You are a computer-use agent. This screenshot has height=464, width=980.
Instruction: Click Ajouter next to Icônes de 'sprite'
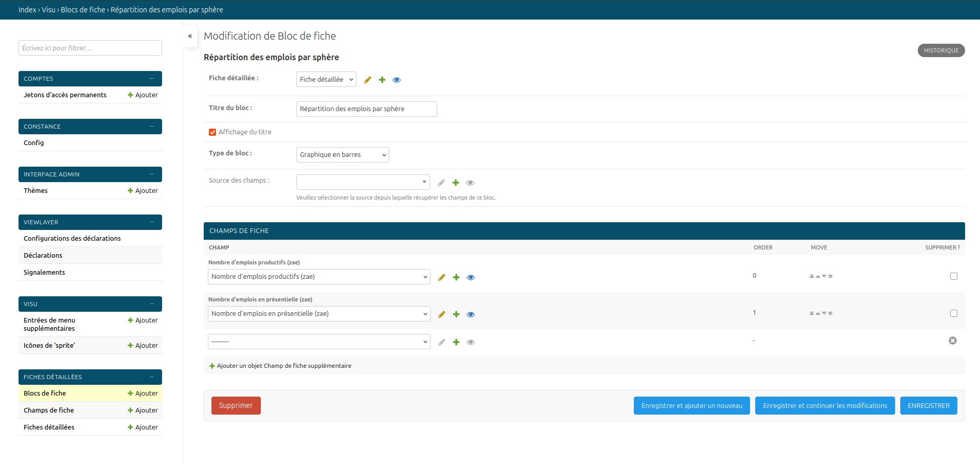pos(142,346)
